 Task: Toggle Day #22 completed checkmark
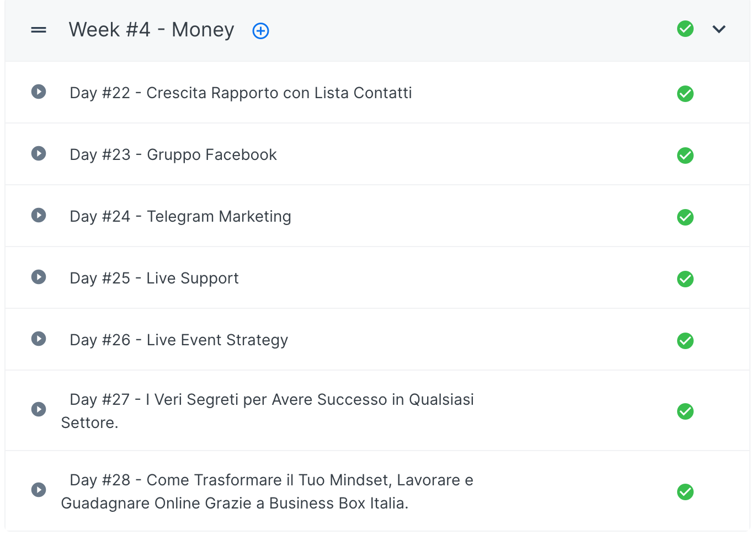(x=685, y=94)
